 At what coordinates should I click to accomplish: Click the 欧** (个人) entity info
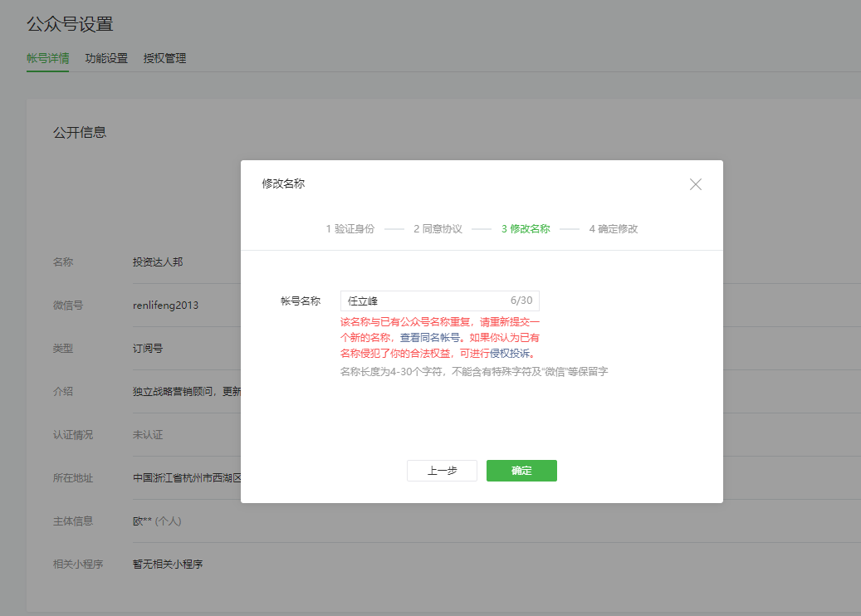(157, 521)
